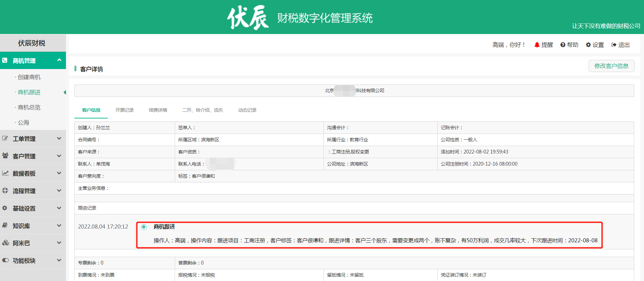Click the 工商注册,股权变更 cell
644x281 pixels.
point(380,152)
